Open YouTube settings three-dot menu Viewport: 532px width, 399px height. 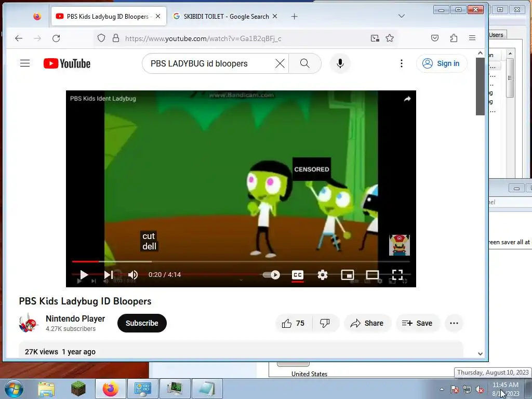402,63
